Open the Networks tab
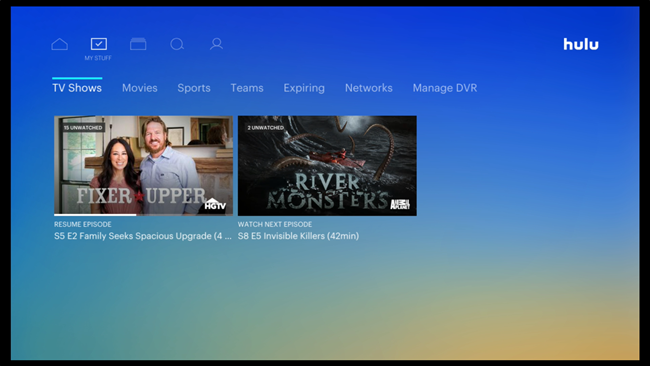Screen dimensions: 650x366 tap(369, 88)
